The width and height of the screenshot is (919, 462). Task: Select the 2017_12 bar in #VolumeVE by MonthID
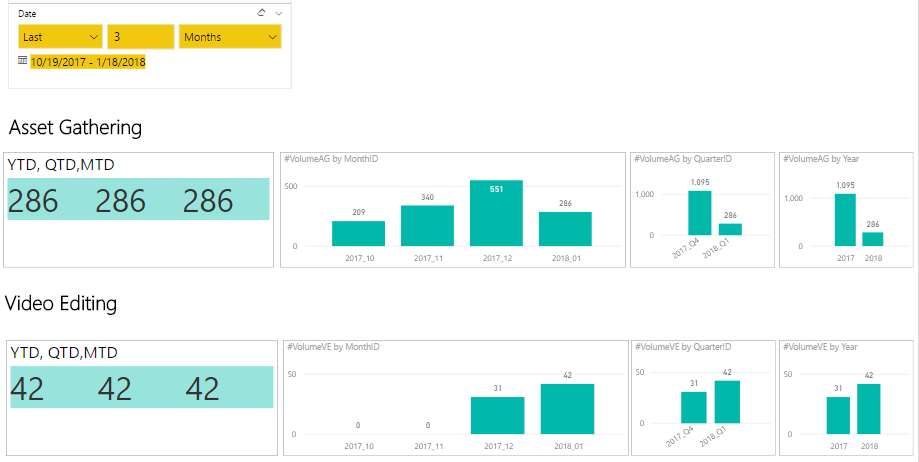tap(498, 416)
